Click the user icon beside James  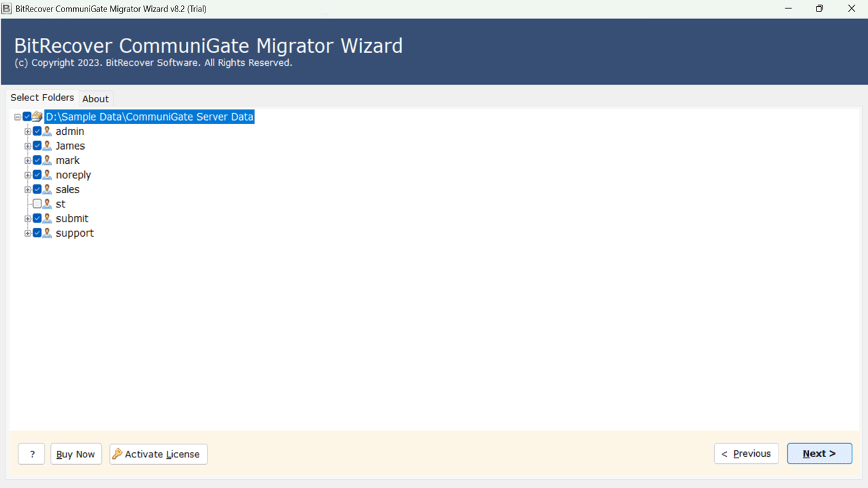pos(47,146)
